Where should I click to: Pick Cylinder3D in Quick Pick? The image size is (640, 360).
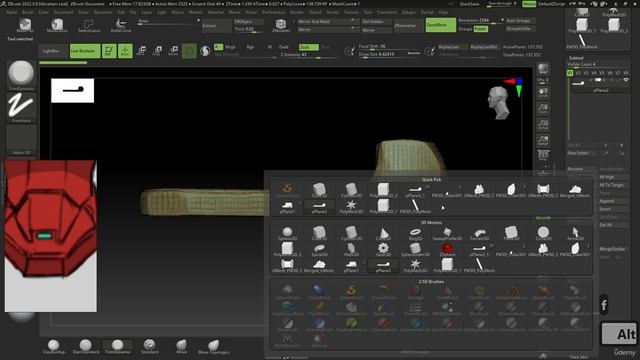click(x=351, y=190)
